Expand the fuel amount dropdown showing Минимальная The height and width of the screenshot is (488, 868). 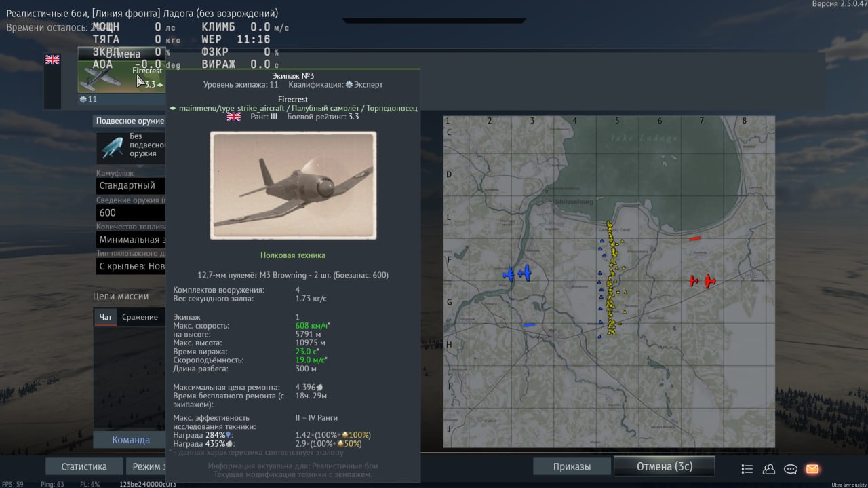(x=131, y=240)
